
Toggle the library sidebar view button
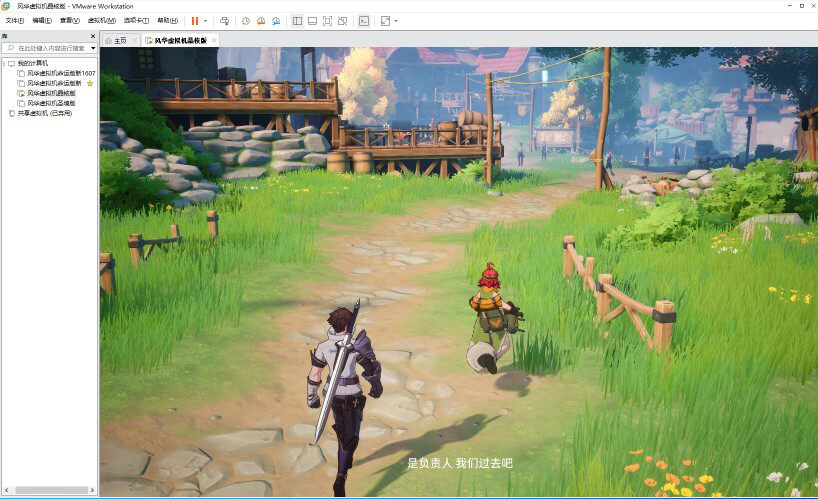297,21
